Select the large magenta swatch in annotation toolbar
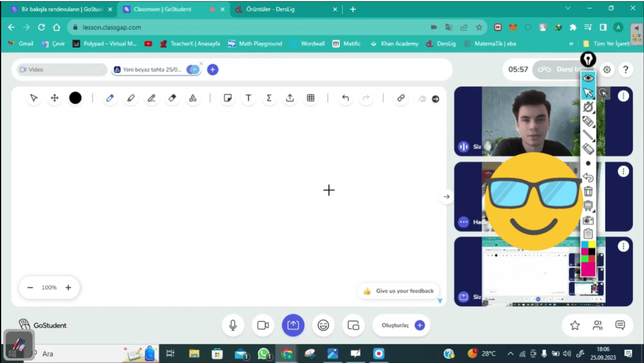Screen dimensions: 644x363 [x=588, y=269]
